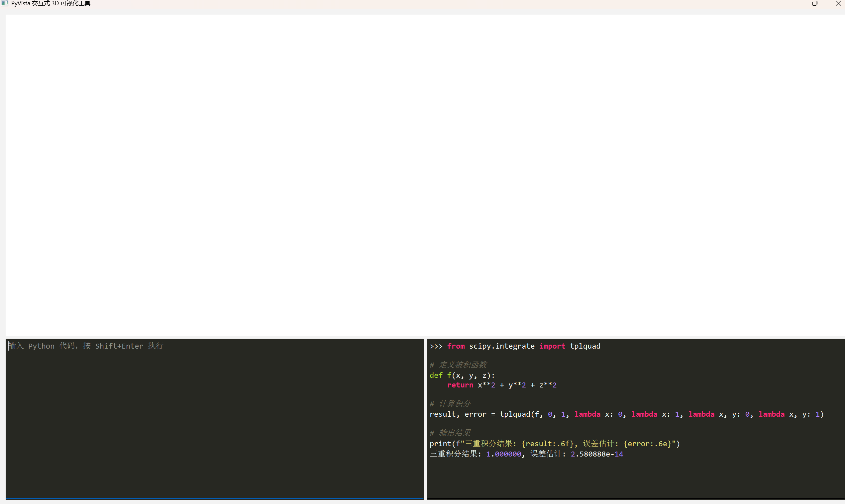The image size is (845, 504).
Task: Click the comment '# 输出结果' in console
Action: point(450,433)
